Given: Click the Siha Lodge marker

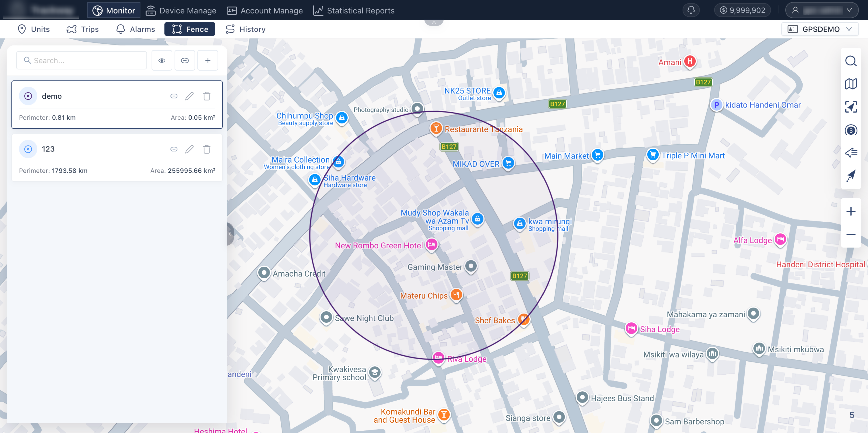Looking at the screenshot, I should click(x=631, y=328).
